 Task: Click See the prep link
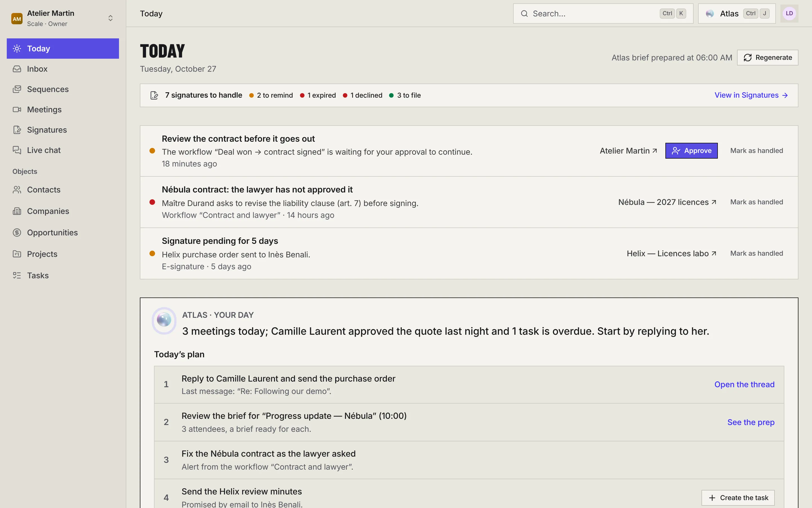tap(751, 422)
